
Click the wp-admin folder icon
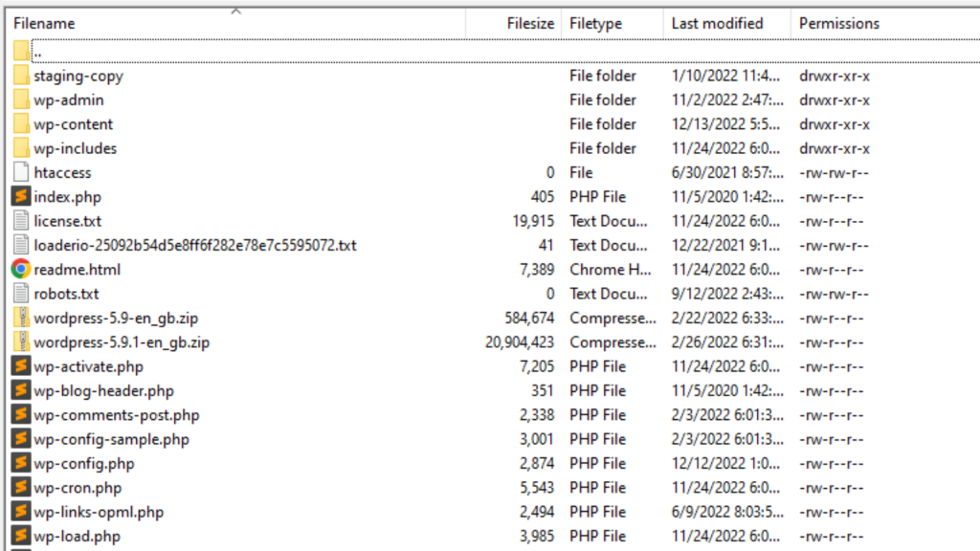pyautogui.click(x=21, y=99)
